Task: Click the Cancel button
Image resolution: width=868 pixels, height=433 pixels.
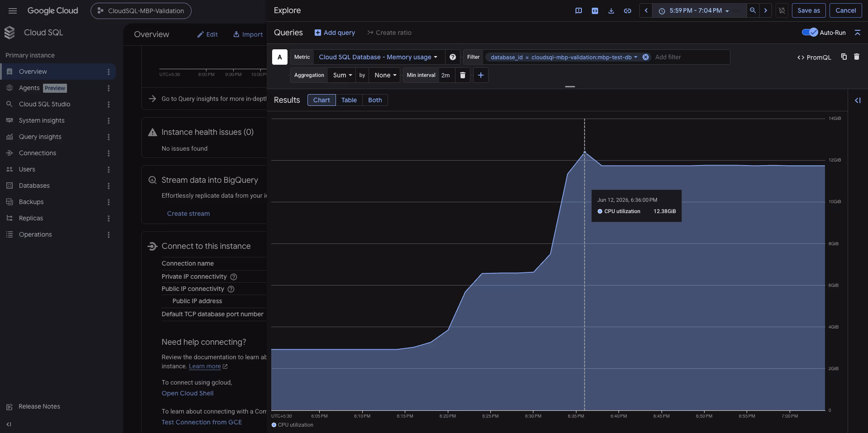Action: [x=845, y=10]
